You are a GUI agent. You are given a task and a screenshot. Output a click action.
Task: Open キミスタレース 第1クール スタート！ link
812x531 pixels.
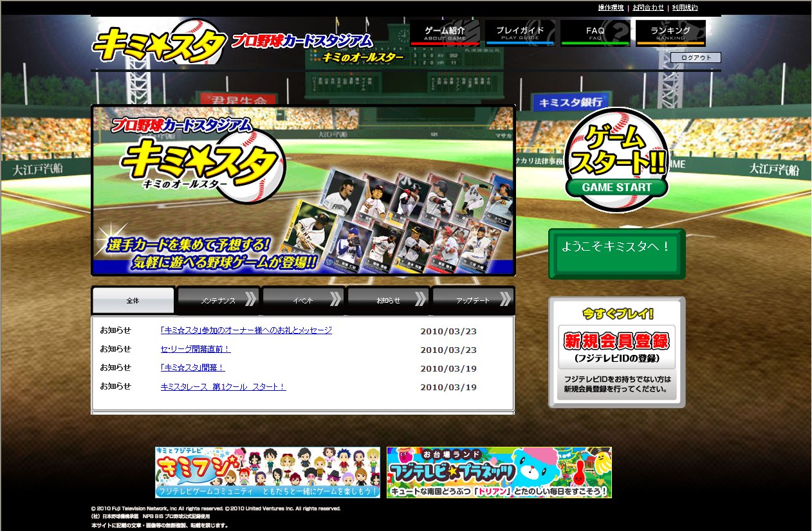pyautogui.click(x=223, y=387)
